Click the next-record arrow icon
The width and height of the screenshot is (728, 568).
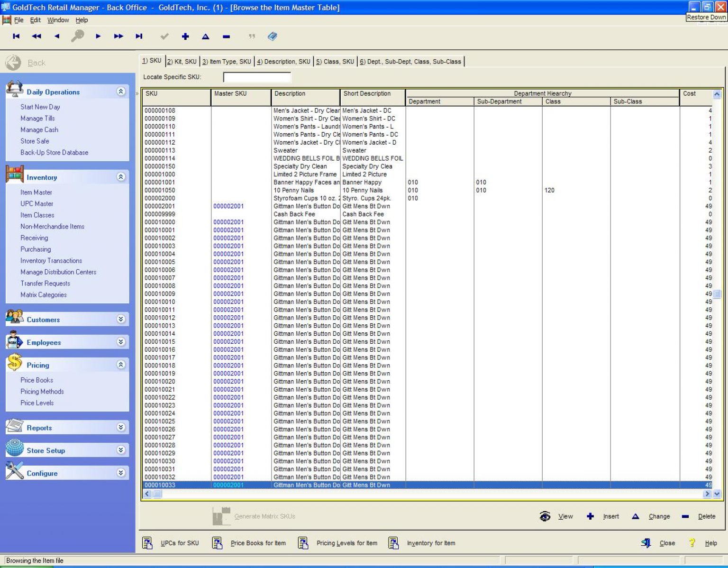(x=98, y=36)
